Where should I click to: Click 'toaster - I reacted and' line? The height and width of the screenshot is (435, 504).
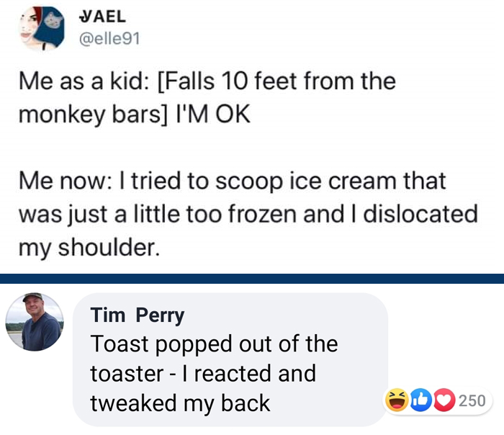point(203,374)
